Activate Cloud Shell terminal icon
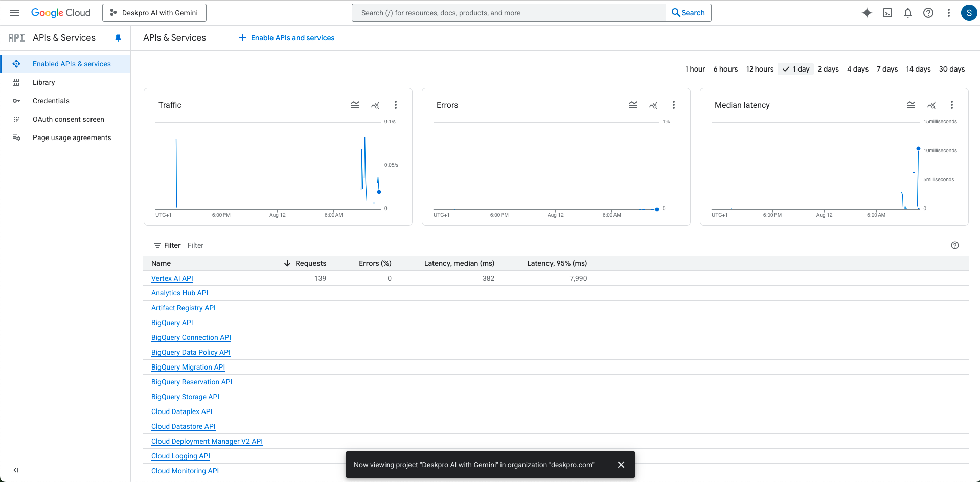Screen dimensions: 980x482 (x=887, y=13)
